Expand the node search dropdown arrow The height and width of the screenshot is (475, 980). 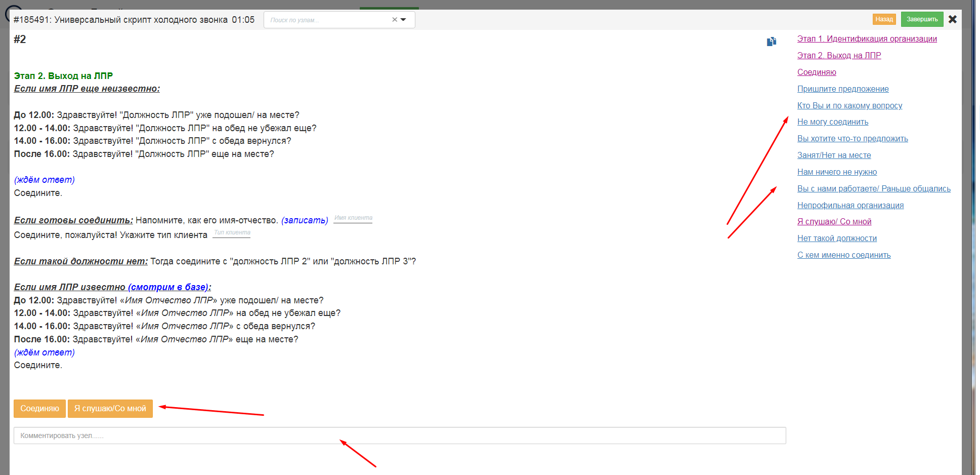point(403,20)
